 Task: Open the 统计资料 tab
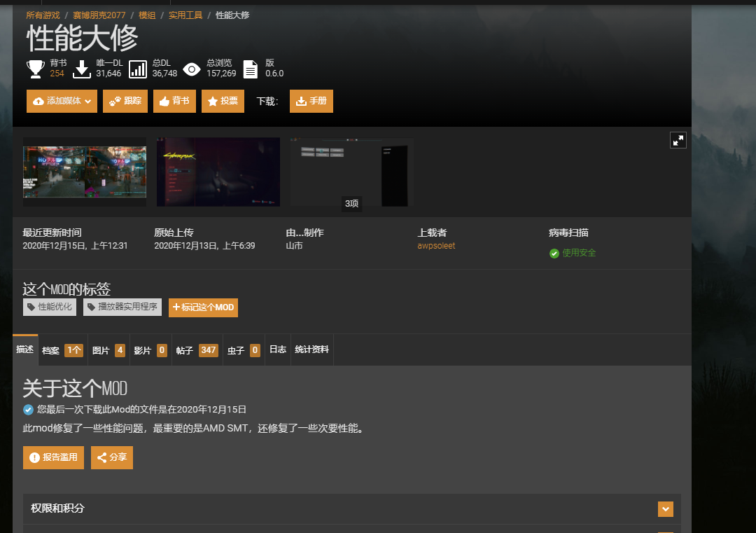click(x=311, y=349)
